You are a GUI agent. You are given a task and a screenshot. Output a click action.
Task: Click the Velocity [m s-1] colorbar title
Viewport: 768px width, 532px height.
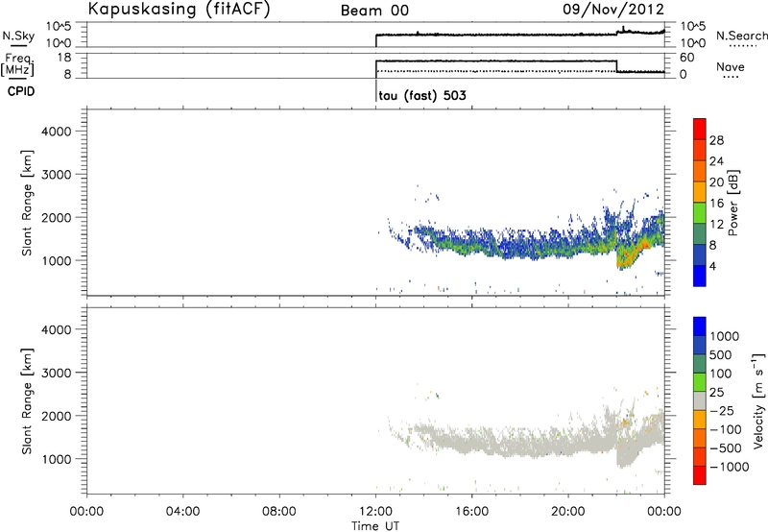coord(757,400)
